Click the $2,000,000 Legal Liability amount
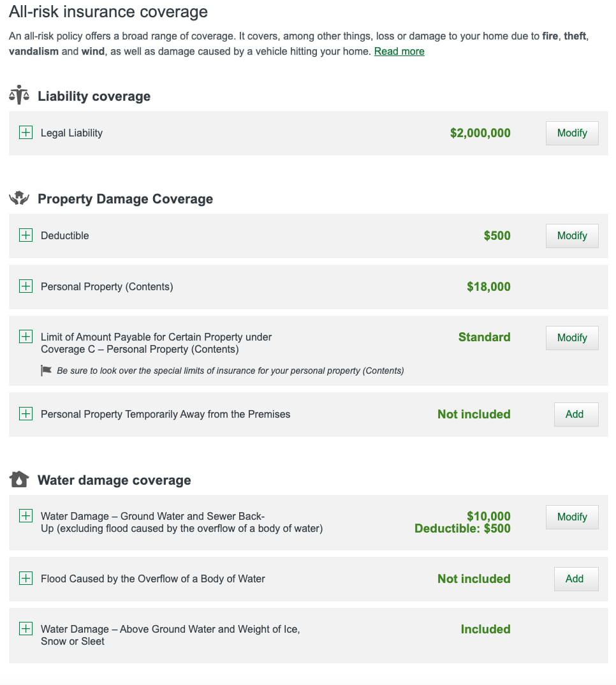616x685 pixels. click(x=480, y=133)
